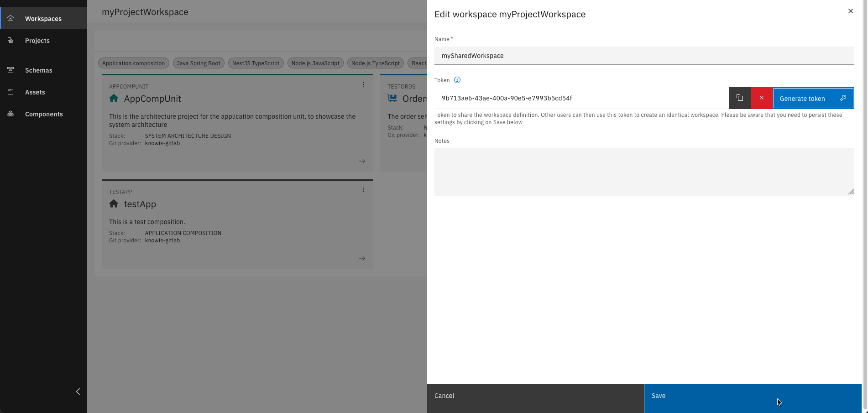Click the testApp house icon
Image resolution: width=868 pixels, height=413 pixels.
pyautogui.click(x=114, y=204)
